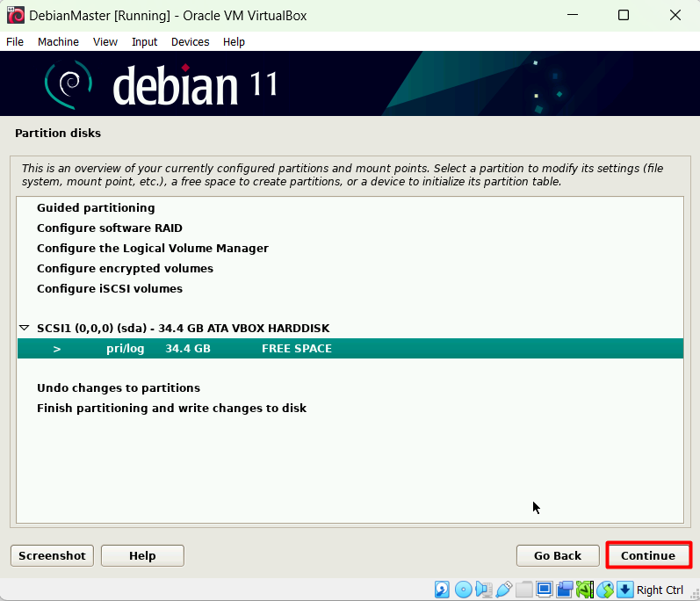Open the File menu
Viewport: 700px width, 601px height.
[x=15, y=41]
